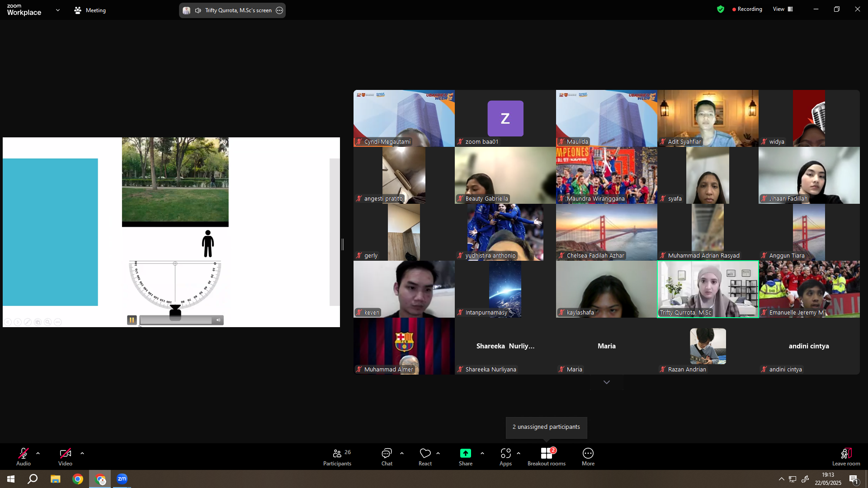The image size is (868, 488).
Task: Show more participants chevron below gallery
Action: (607, 382)
